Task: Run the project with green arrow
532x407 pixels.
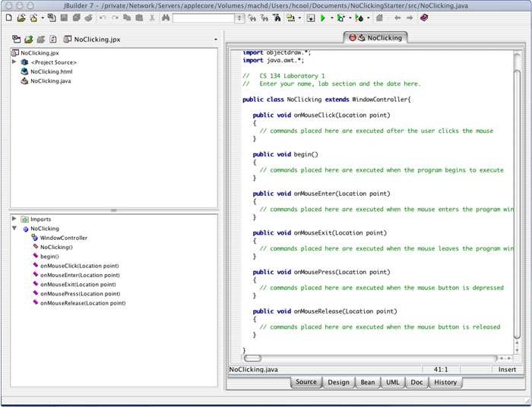Action: point(323,17)
